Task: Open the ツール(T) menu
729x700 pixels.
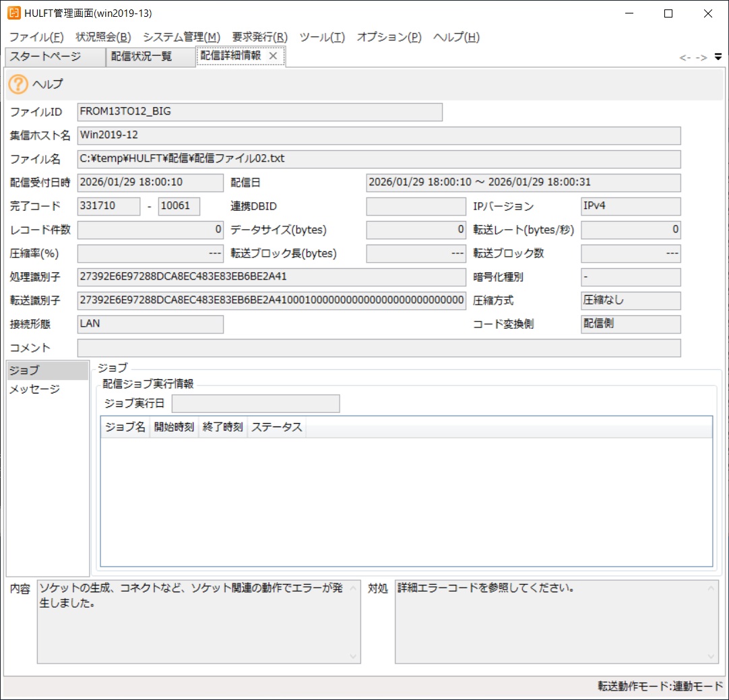Action: tap(322, 37)
